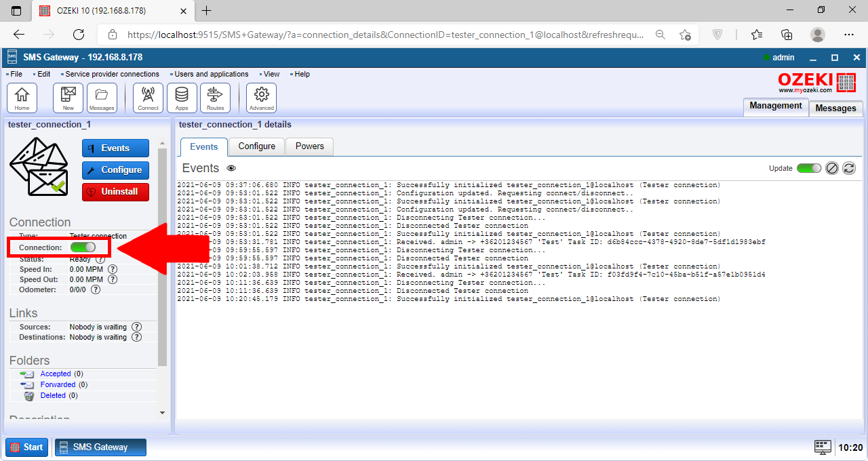Click SMS Gateway taskbar button
Image resolution: width=868 pixels, height=461 pixels.
point(100,447)
